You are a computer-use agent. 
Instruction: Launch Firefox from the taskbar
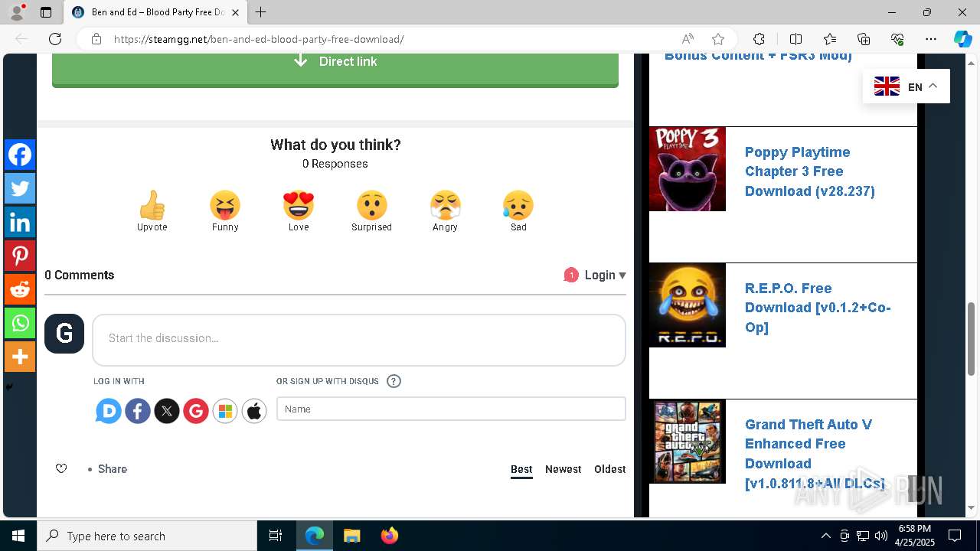pos(389,536)
